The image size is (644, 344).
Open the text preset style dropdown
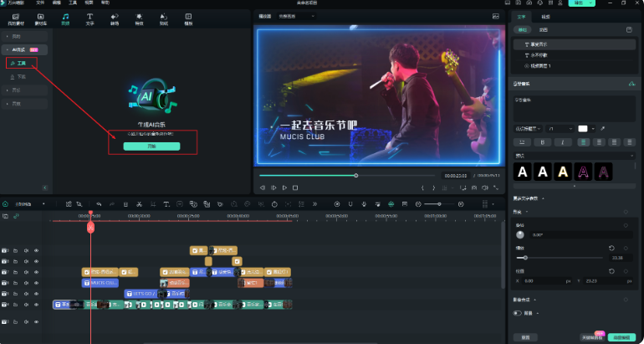(575, 156)
